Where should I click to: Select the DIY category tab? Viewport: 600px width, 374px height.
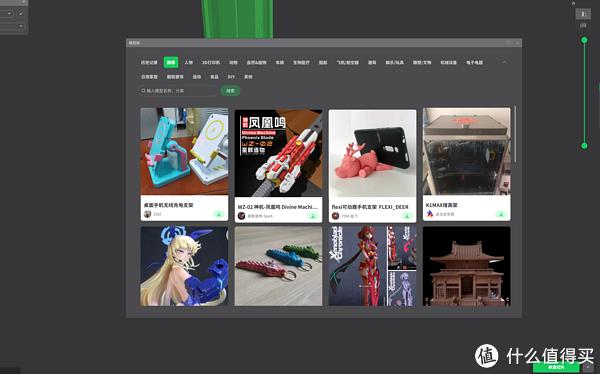pyautogui.click(x=231, y=77)
